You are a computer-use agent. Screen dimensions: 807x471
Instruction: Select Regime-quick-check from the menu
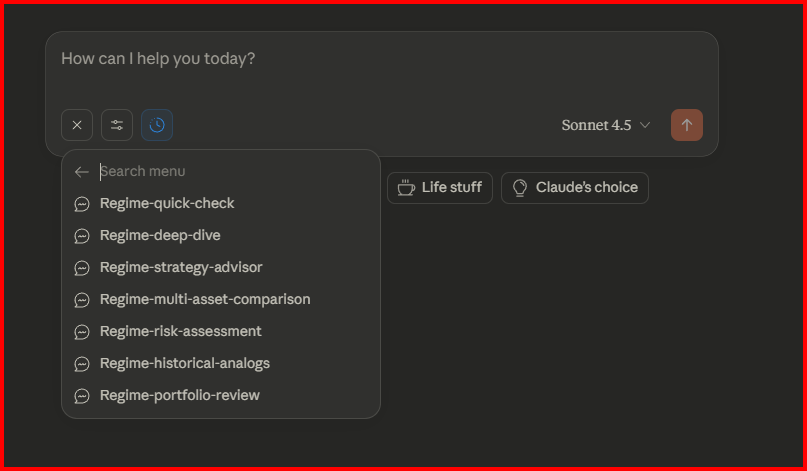[167, 203]
